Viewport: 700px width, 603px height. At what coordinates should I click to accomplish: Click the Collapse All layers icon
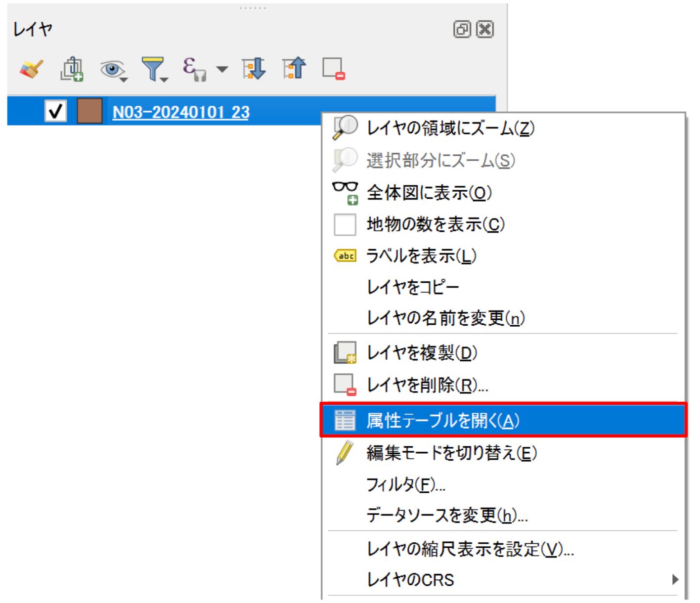[x=294, y=69]
